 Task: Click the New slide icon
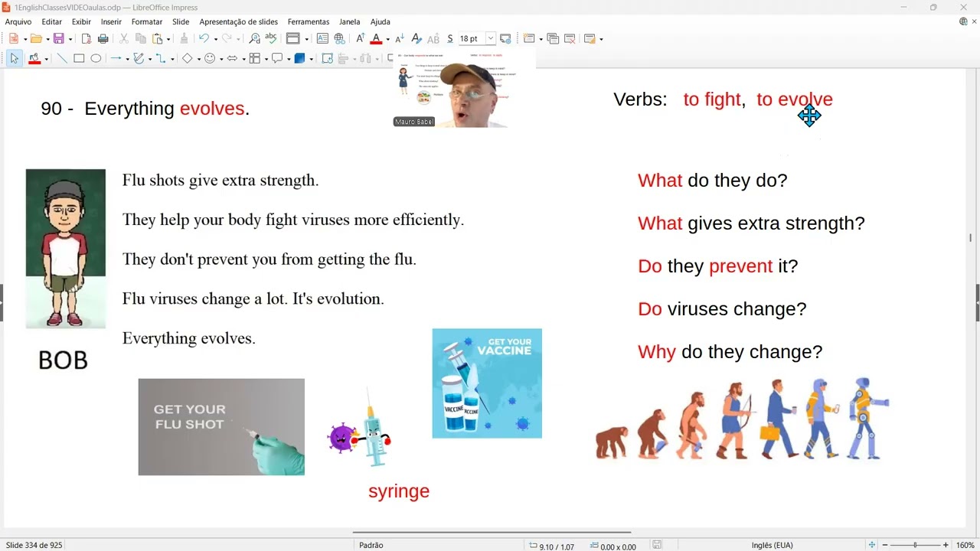point(528,38)
